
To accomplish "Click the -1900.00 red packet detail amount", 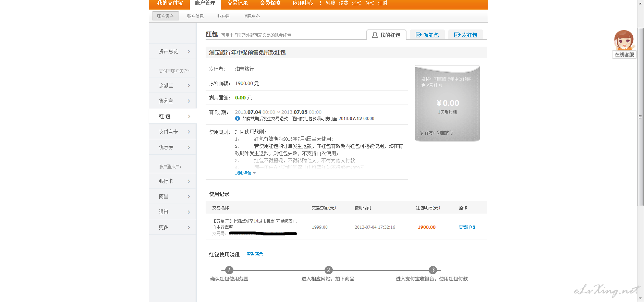I will [x=426, y=227].
